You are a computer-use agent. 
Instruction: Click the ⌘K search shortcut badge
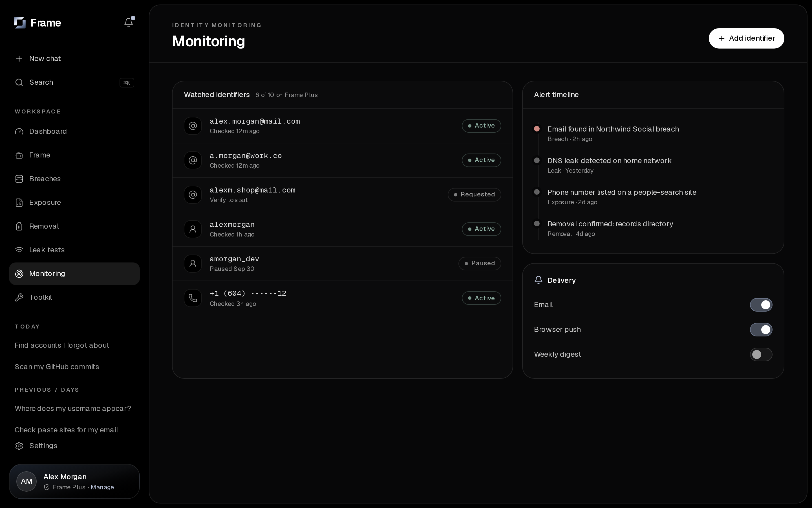[x=127, y=83]
